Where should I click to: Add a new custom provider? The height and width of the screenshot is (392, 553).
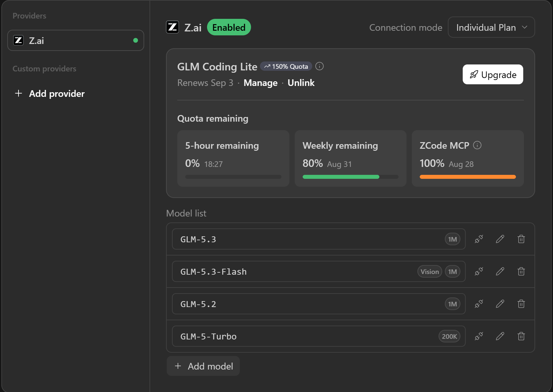(x=50, y=94)
